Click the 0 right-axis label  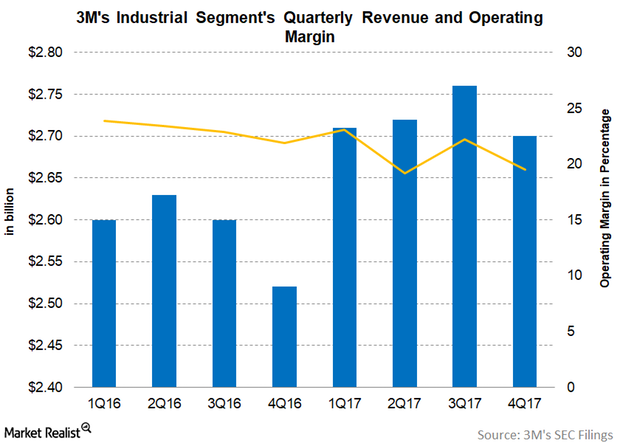point(571,387)
